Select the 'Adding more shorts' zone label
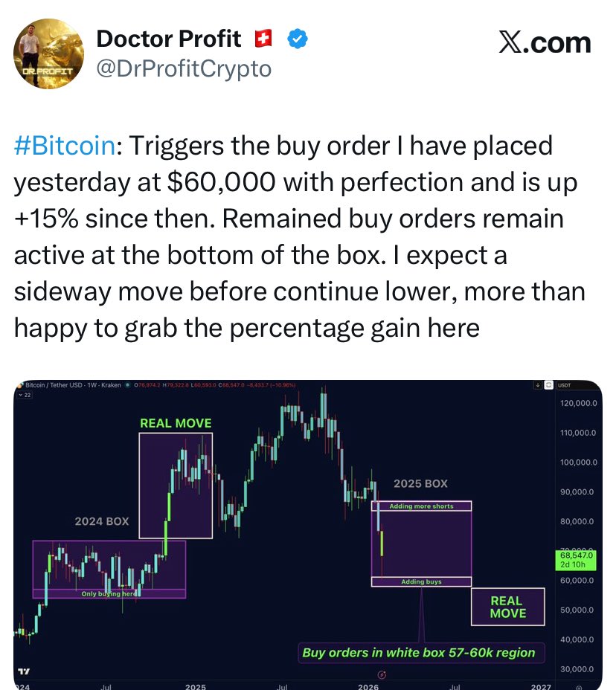Image resolution: width=616 pixels, height=690 pixels. 421,506
